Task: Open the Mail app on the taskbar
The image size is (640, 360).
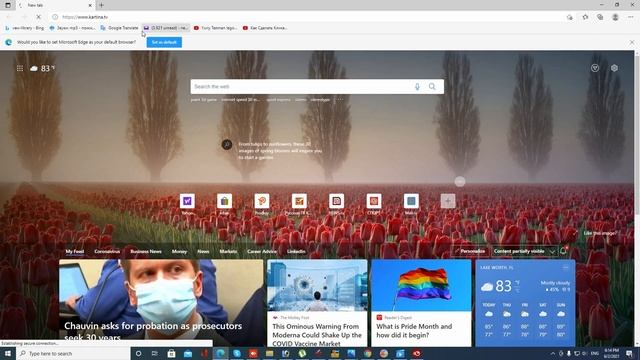Action: 188,353
